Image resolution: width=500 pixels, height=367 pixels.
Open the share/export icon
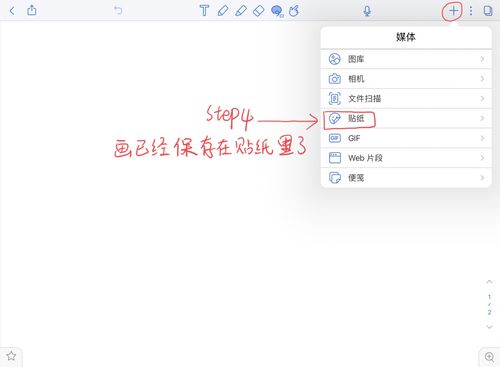tap(32, 10)
